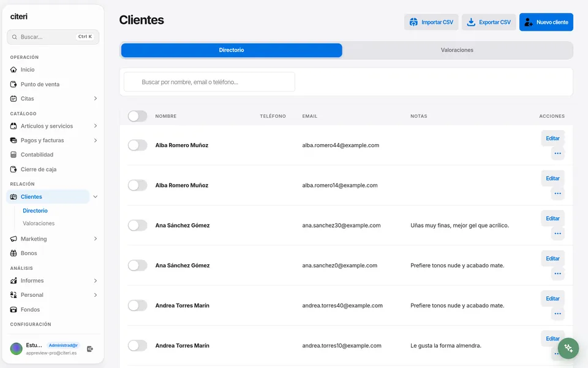This screenshot has height=368, width=588.
Task: Open the Punto de venta icon
Action: 13,84
